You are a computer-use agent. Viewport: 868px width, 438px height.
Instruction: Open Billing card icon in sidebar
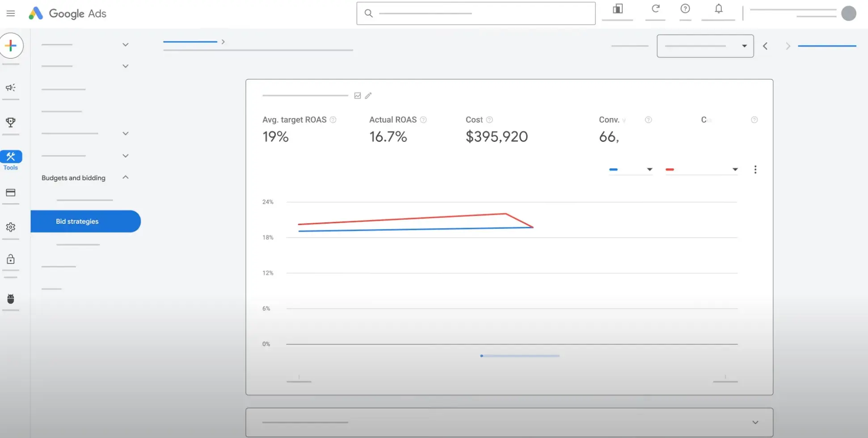(11, 193)
